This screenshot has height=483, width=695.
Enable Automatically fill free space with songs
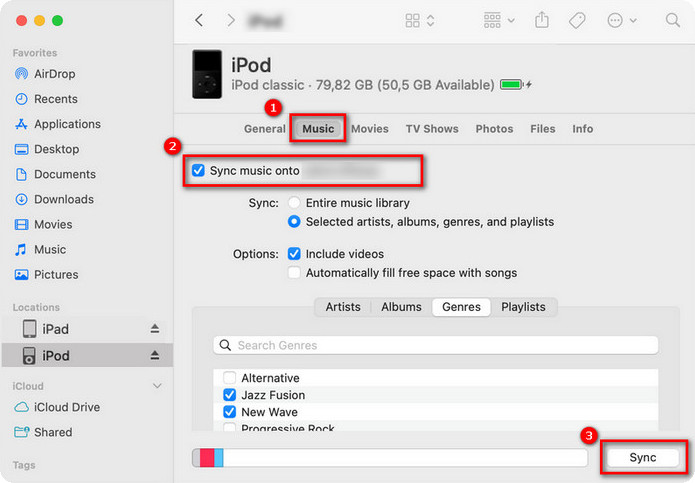pyautogui.click(x=294, y=273)
